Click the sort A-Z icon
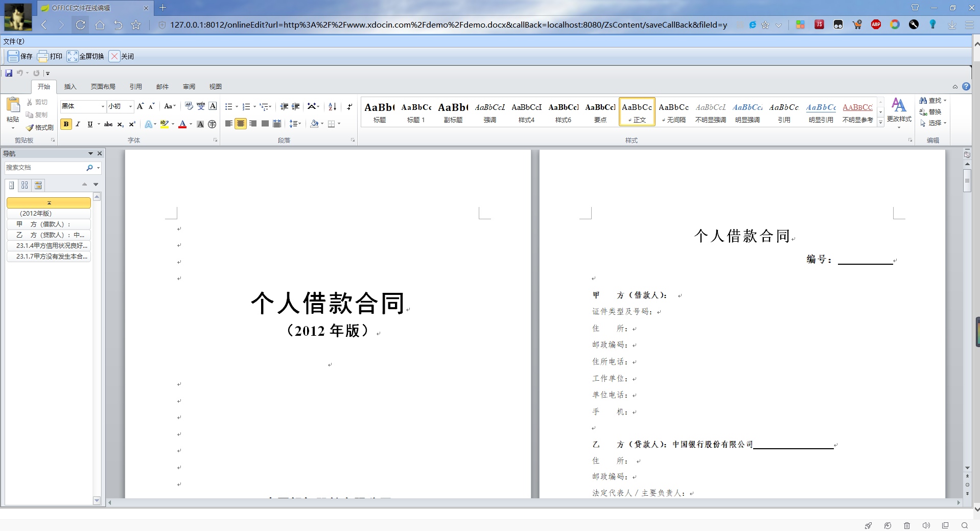980x531 pixels. point(332,106)
